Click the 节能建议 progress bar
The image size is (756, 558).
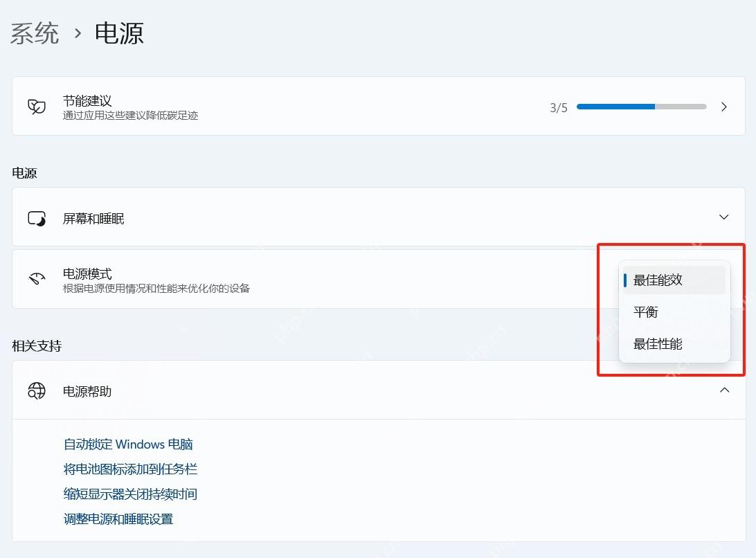point(641,107)
